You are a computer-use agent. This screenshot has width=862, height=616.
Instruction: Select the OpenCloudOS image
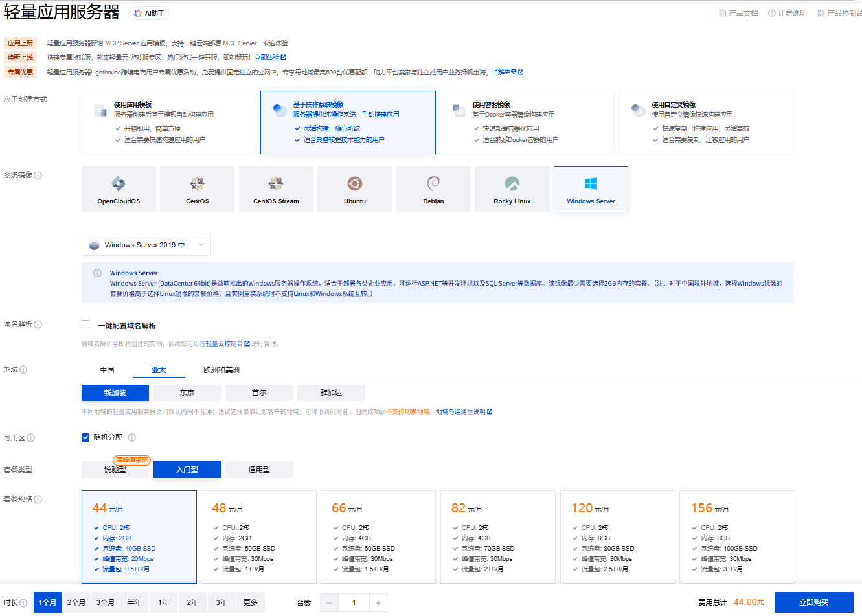coord(119,189)
